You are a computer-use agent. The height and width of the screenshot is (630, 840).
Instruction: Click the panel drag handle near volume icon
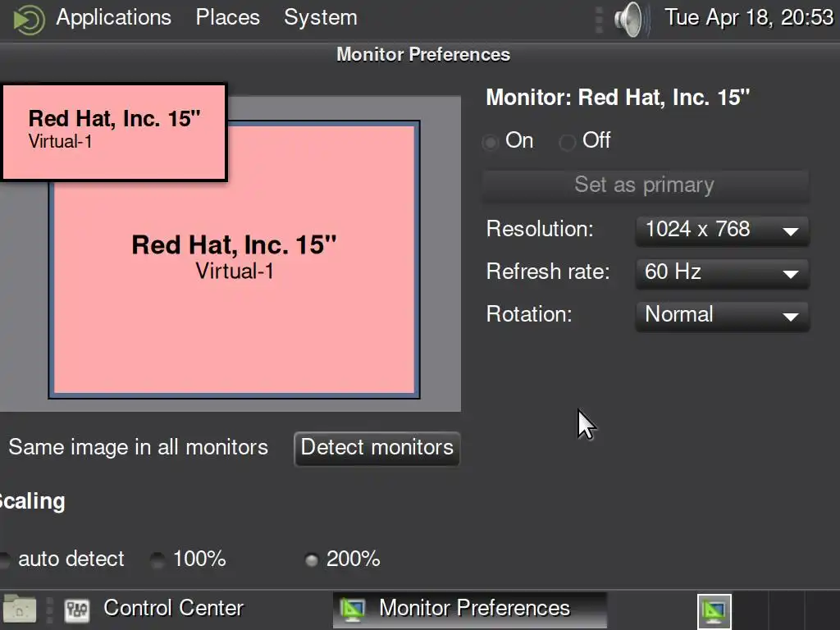[x=600, y=20]
